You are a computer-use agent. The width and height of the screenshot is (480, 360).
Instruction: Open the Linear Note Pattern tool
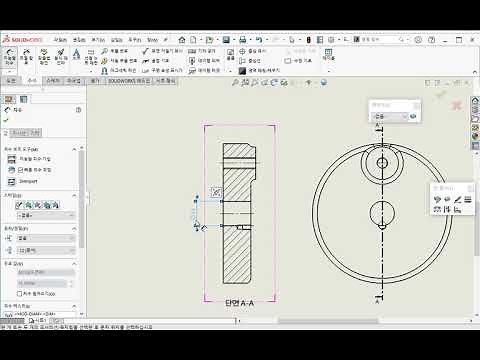[90, 57]
